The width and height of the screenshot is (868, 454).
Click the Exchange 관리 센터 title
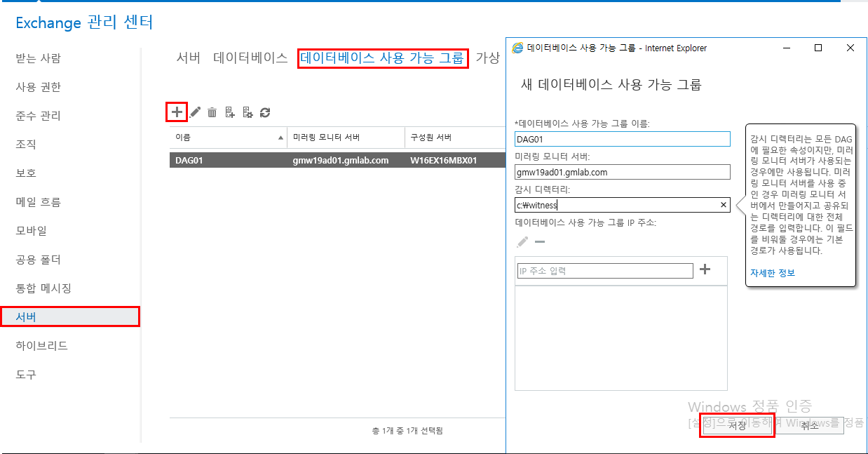[84, 22]
